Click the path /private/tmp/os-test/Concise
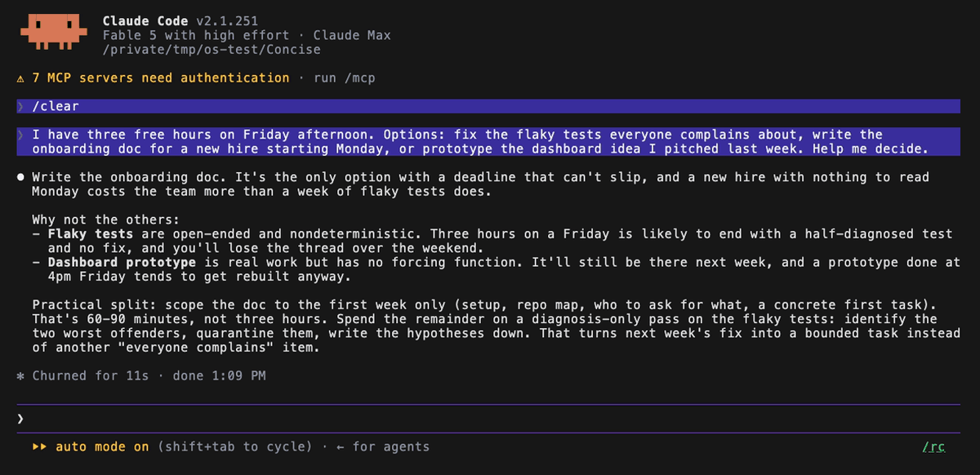 (212, 50)
